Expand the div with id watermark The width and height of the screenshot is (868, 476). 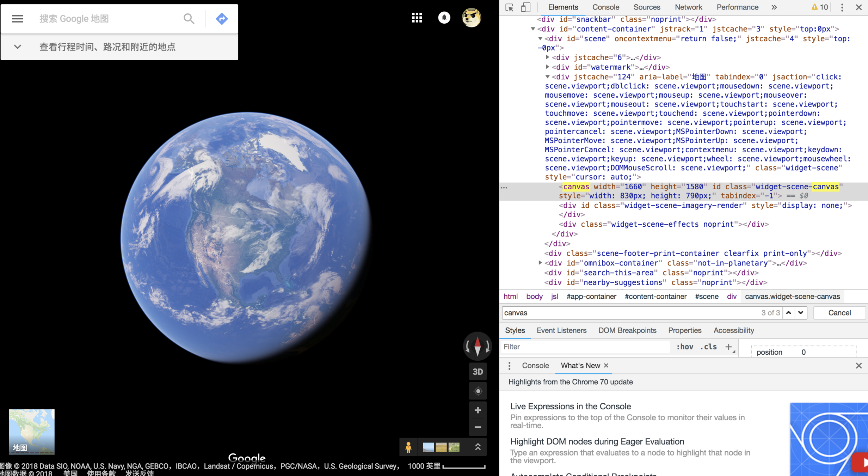548,67
